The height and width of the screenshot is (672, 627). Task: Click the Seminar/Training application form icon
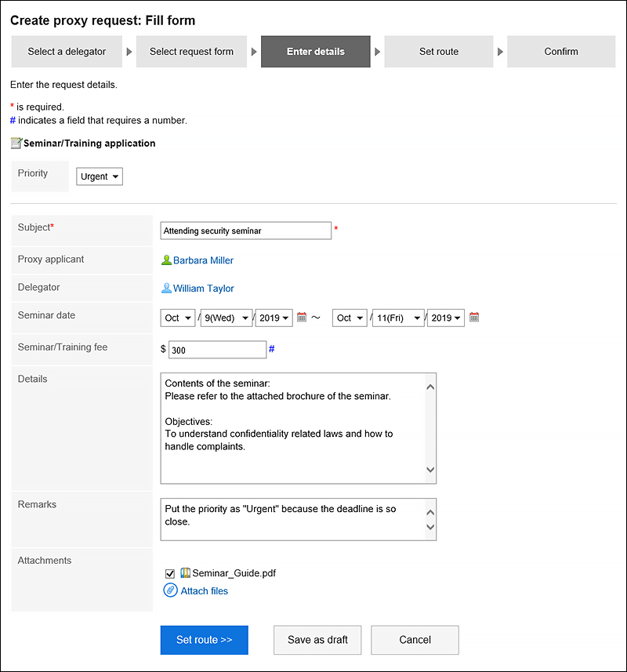coord(16,143)
